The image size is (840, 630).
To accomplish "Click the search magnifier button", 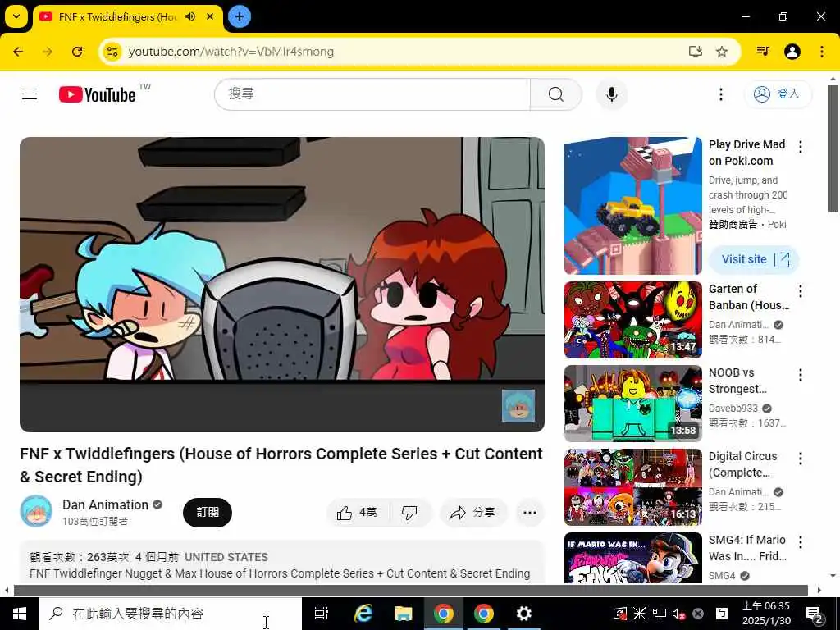I will coord(556,94).
